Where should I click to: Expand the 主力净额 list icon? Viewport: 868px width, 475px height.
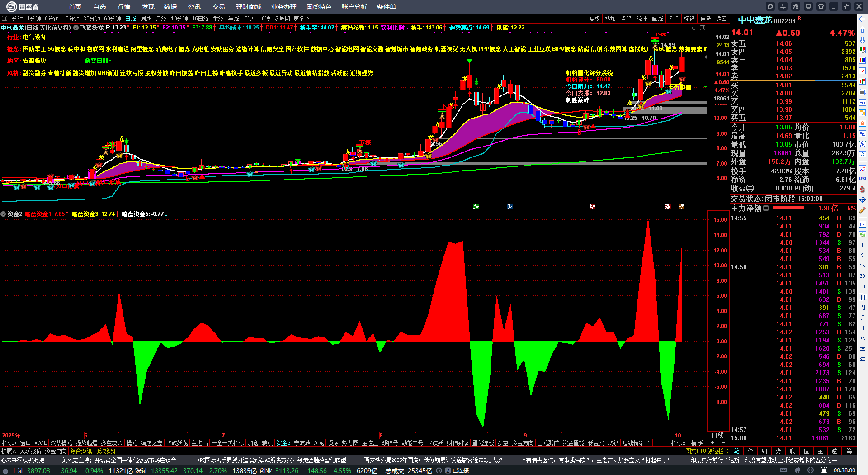(x=766, y=209)
